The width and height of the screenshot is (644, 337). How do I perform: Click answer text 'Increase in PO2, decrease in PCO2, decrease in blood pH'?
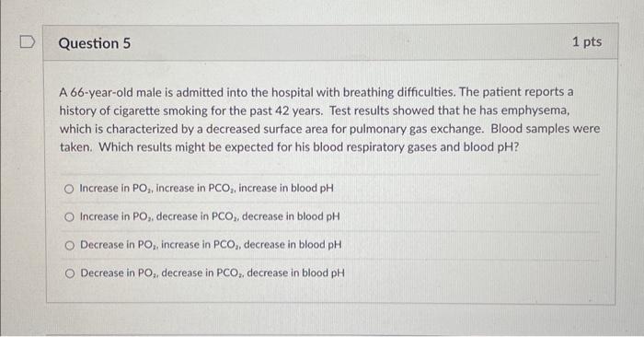coord(210,216)
